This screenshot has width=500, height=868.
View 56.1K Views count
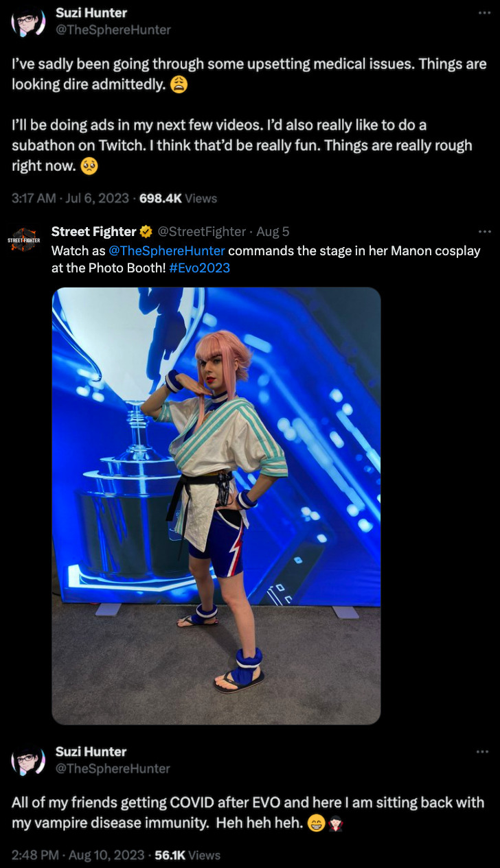tap(187, 855)
